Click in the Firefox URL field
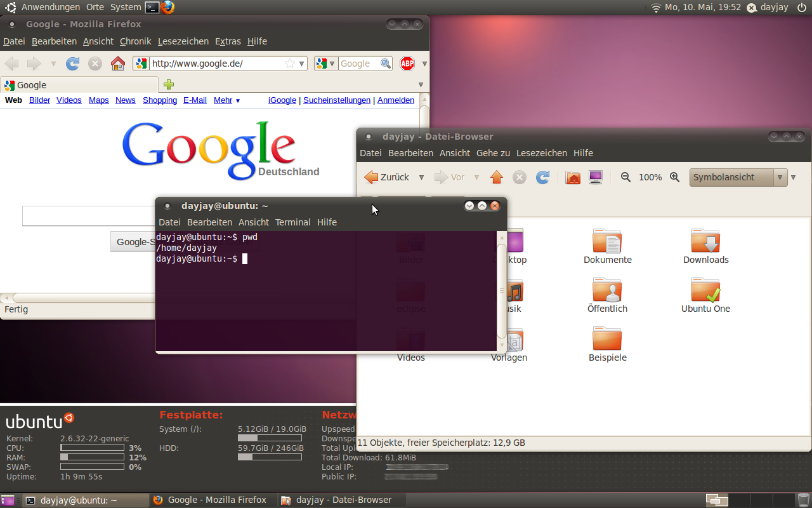Image resolution: width=812 pixels, height=508 pixels. pyautogui.click(x=218, y=63)
